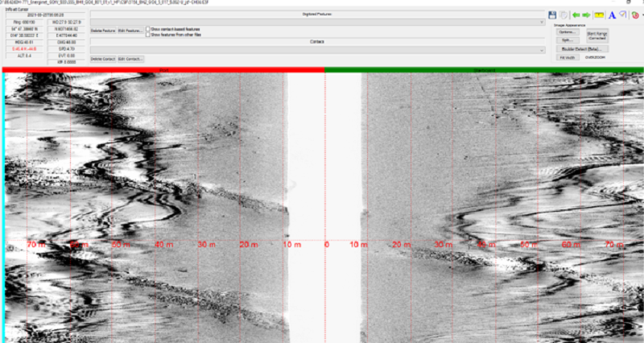644x343 pixels.
Task: Select the yellow ruler measure tool
Action: pyautogui.click(x=599, y=15)
